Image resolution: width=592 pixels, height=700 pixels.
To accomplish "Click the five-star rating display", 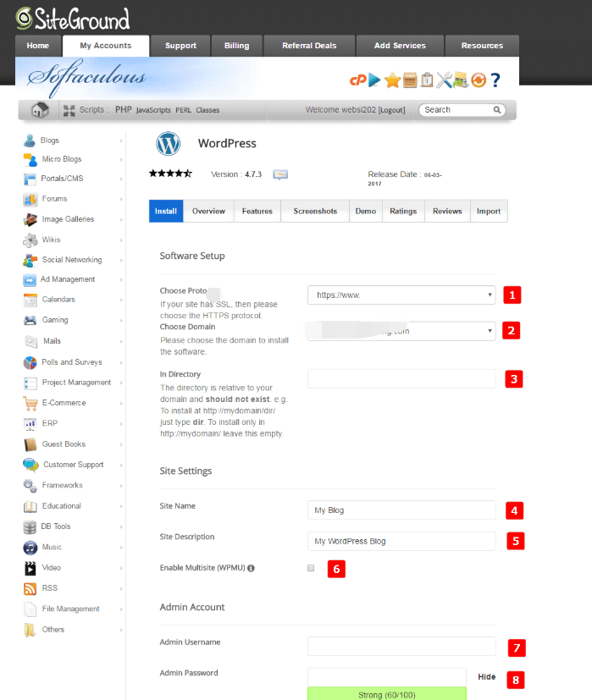I will [x=170, y=174].
